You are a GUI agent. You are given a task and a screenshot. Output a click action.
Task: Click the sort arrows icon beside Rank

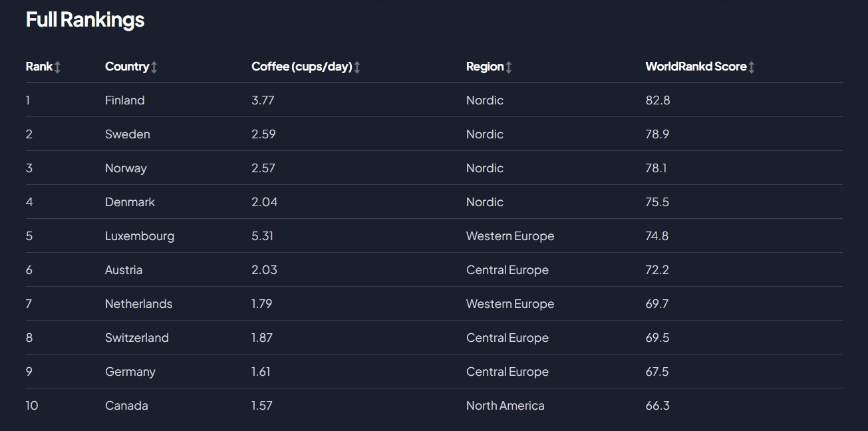coord(58,67)
